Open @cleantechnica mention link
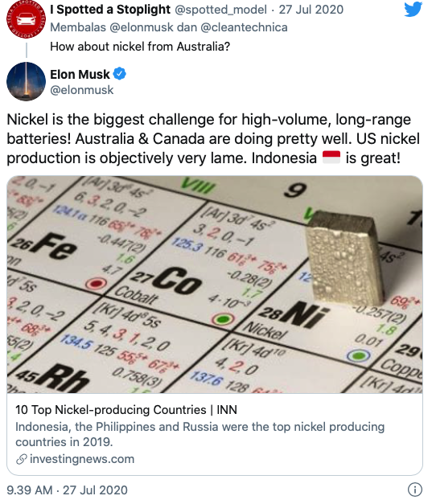432x504 pixels. pyautogui.click(x=244, y=27)
